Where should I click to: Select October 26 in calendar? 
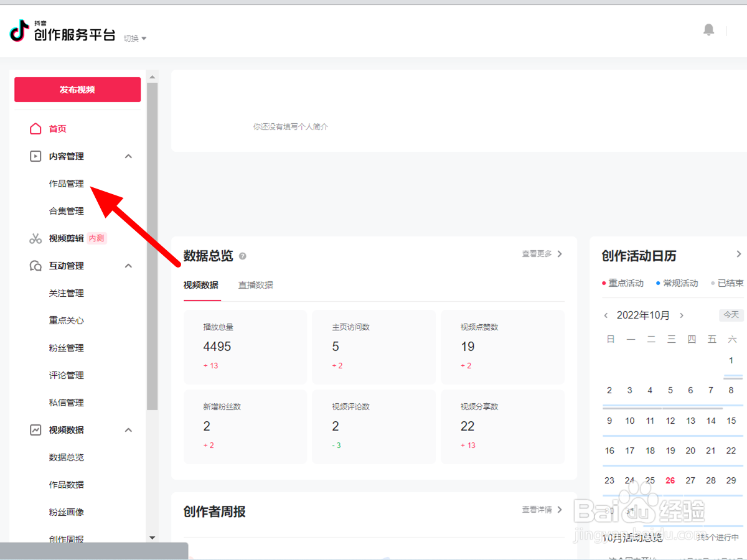click(670, 480)
